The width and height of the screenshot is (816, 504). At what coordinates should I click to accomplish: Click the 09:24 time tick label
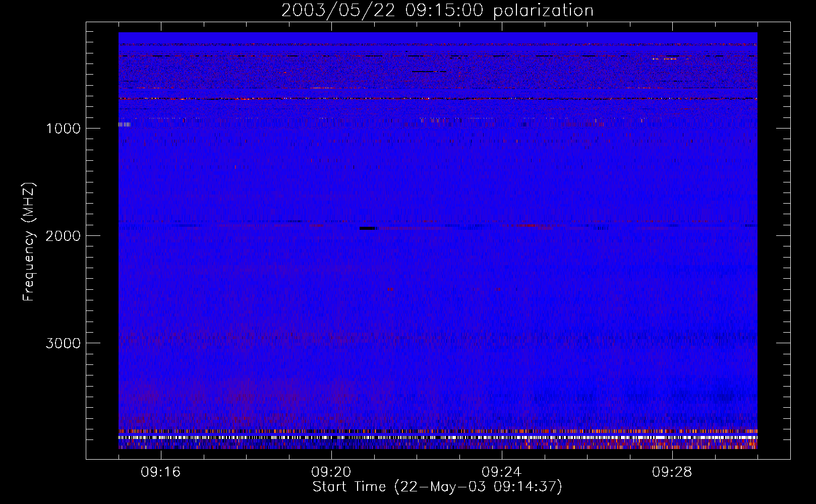502,472
